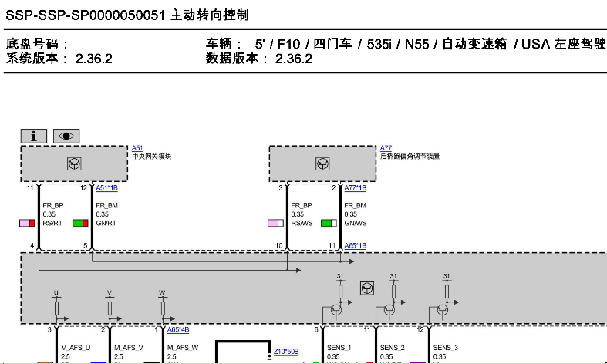The image size is (607, 364).
Task: Click the GN/WS green-white wire color swatch
Action: 329,223
